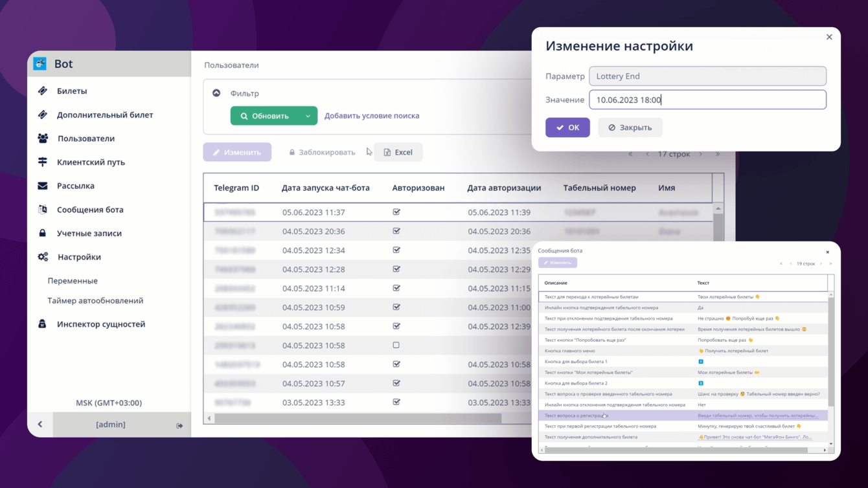868x488 pixels.
Task: Go to previous page in Сообщения бота panel
Action: [790, 263]
